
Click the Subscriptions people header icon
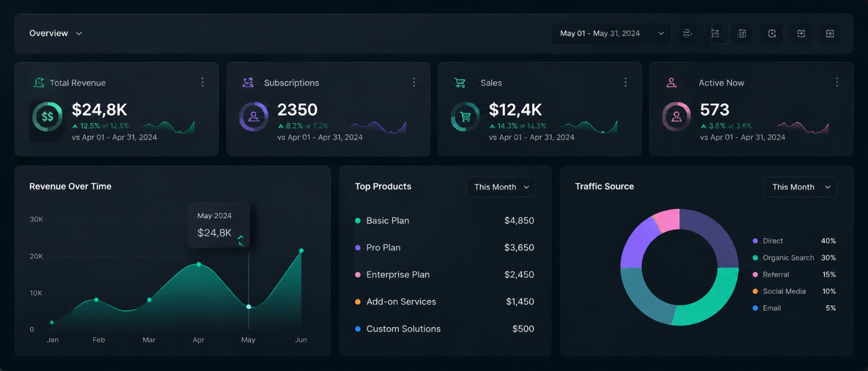pyautogui.click(x=248, y=82)
